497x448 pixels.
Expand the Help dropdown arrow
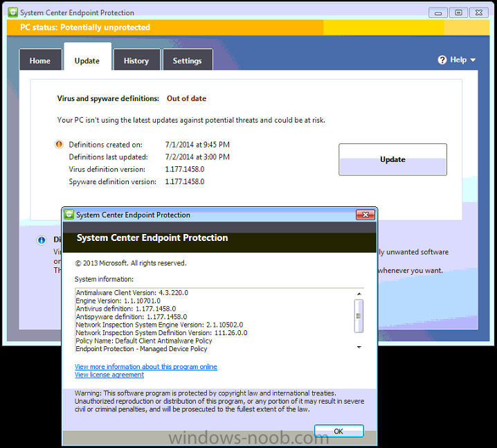pos(473,60)
